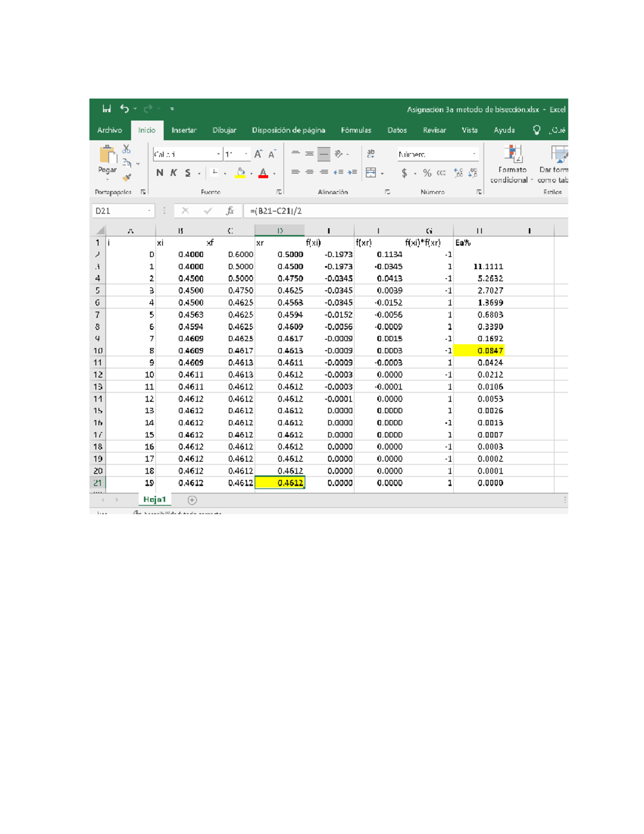Open Formato condicional
This screenshot has height=834, width=644.
[511, 165]
